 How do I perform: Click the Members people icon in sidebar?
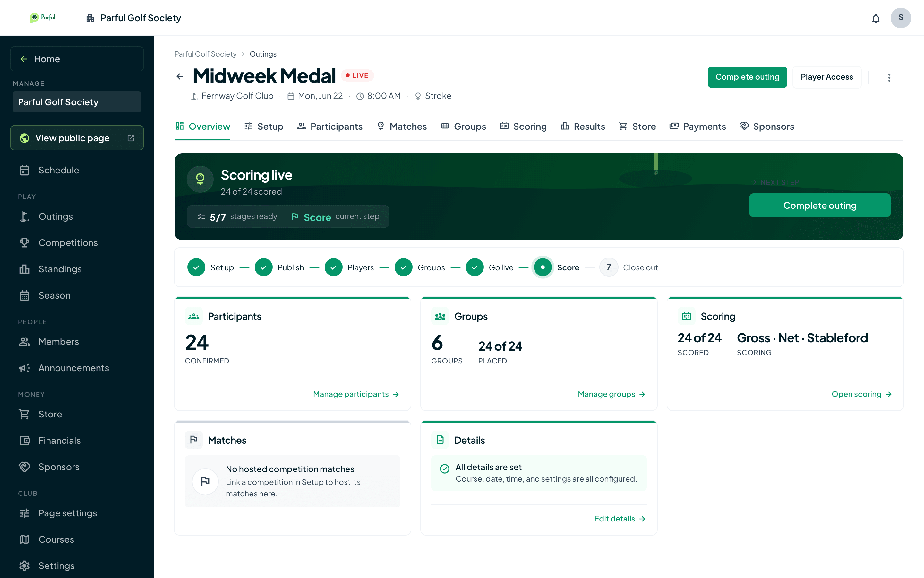tap(24, 342)
